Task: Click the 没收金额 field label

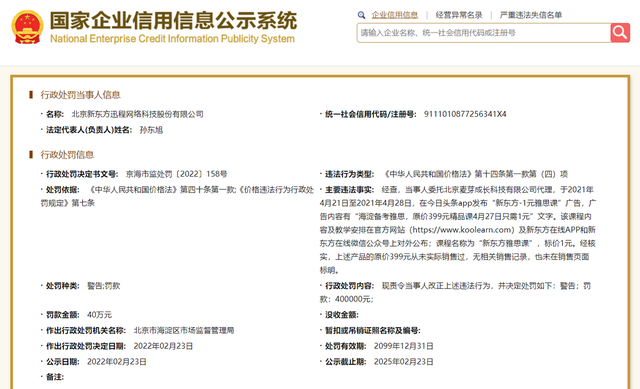Action: pyautogui.click(x=342, y=315)
